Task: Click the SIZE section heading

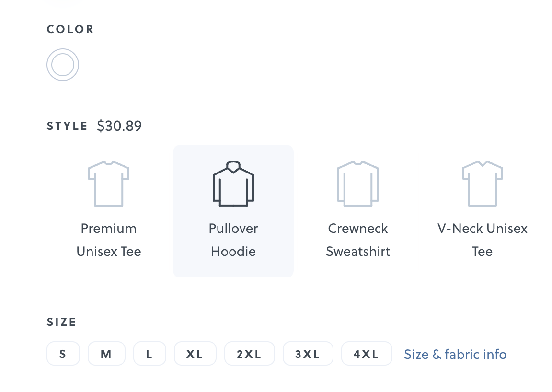Action: point(61,322)
